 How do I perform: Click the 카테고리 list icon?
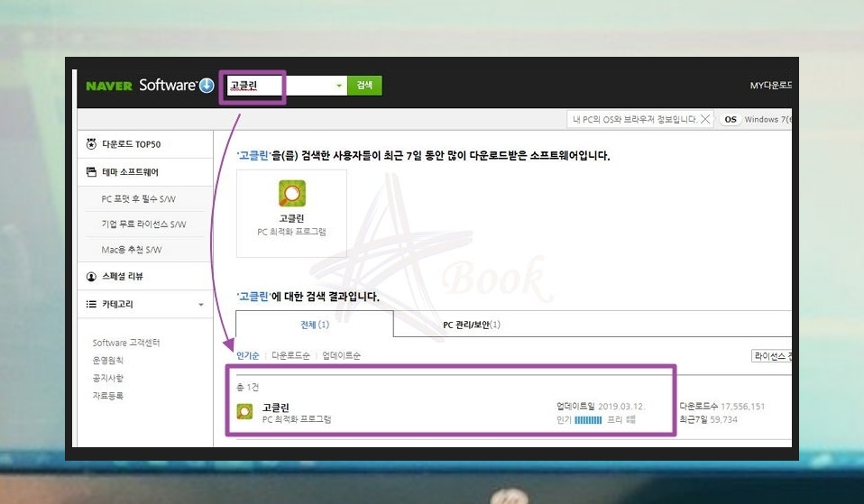tap(91, 304)
